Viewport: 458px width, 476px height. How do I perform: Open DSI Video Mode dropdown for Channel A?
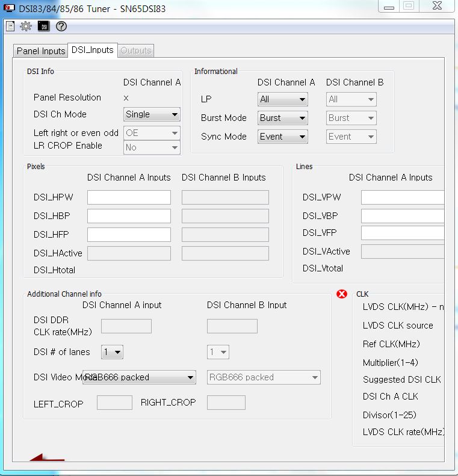pyautogui.click(x=139, y=377)
